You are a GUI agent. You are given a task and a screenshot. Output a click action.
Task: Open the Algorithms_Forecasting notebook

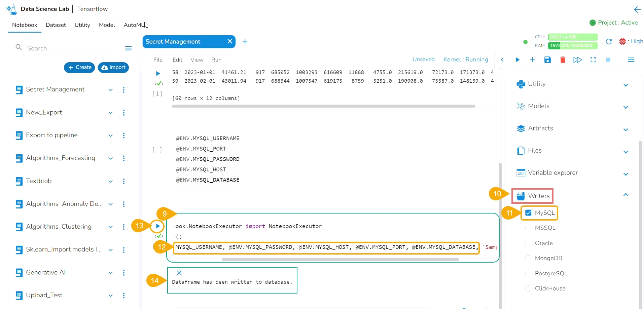pos(61,158)
